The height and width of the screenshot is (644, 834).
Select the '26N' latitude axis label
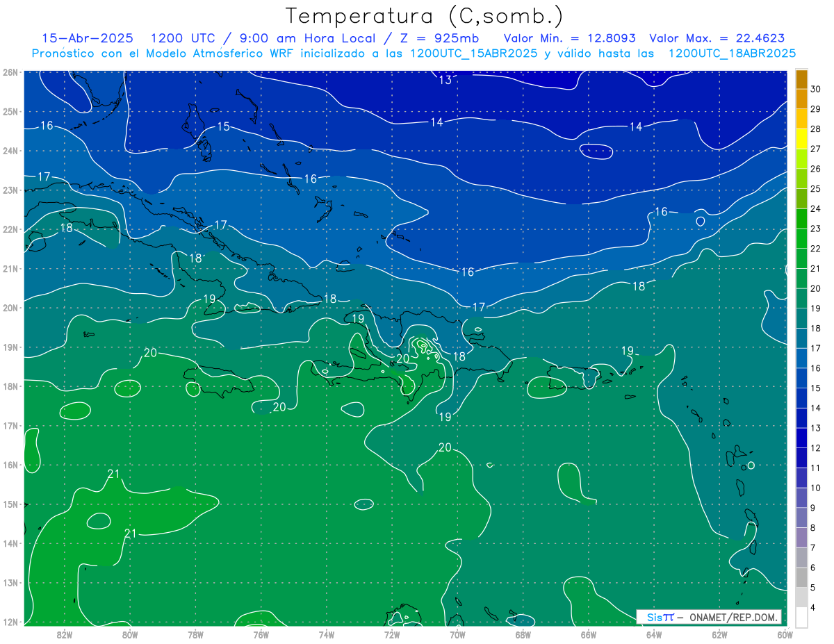point(10,72)
